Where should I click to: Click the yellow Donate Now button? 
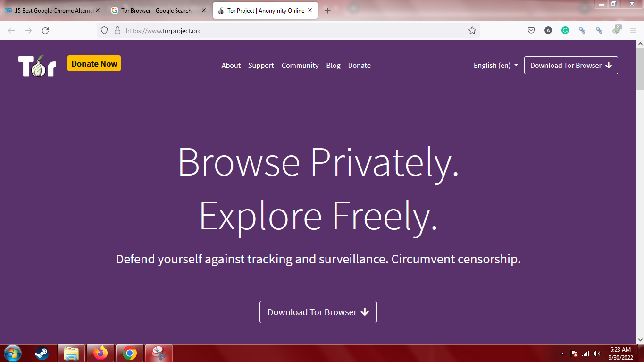(94, 64)
